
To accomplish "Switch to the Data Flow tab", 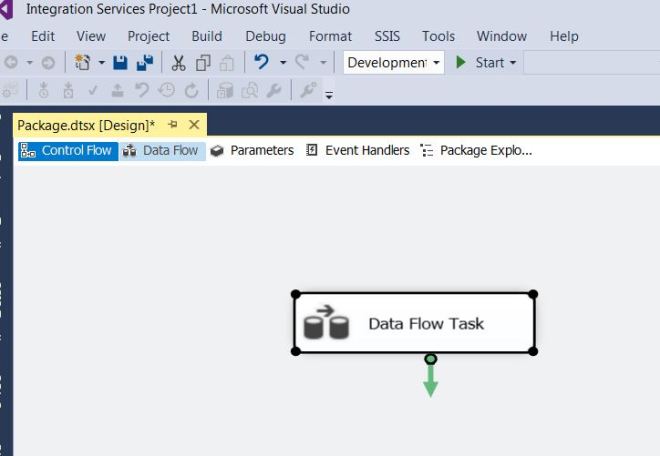I will click(x=161, y=150).
